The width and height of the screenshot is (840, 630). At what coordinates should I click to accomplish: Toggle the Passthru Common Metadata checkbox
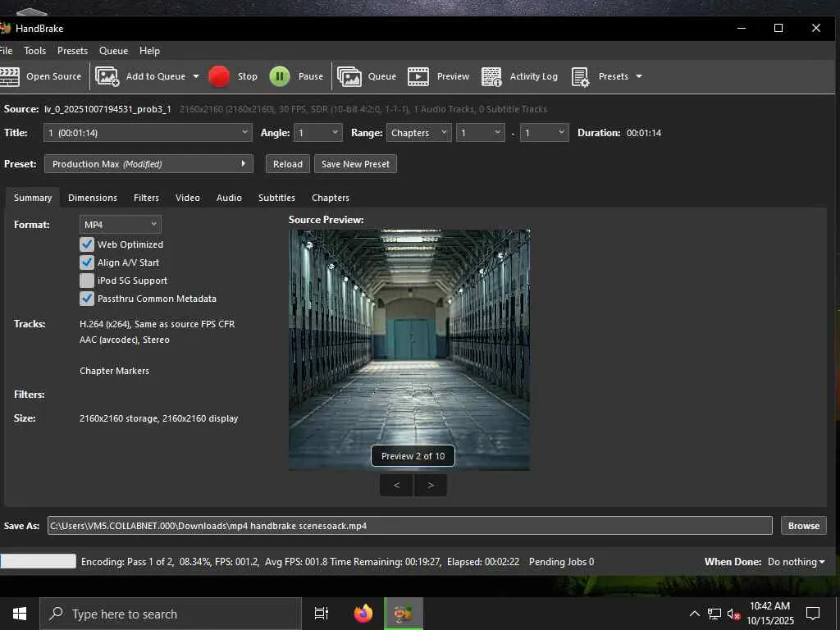point(87,299)
